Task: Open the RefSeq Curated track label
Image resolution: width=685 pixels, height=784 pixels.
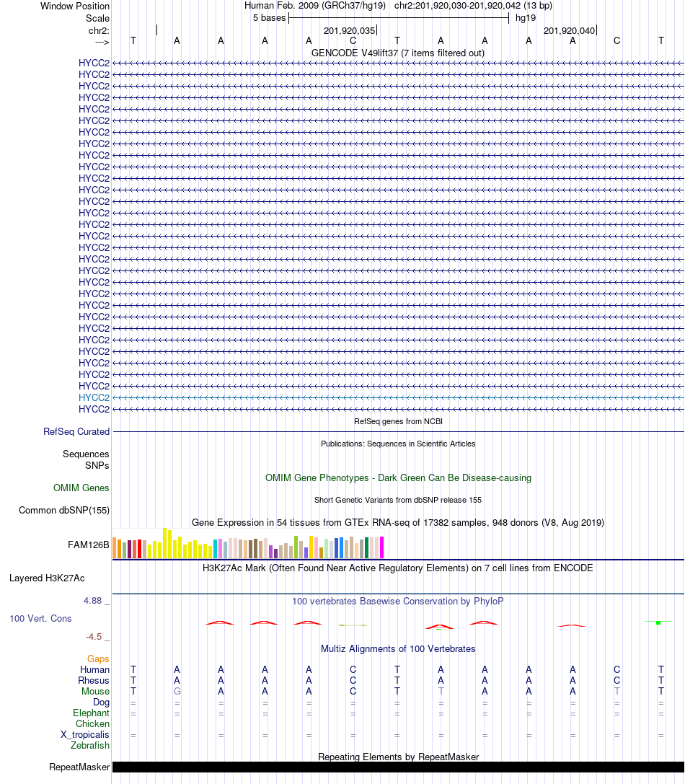Action: tap(76, 431)
